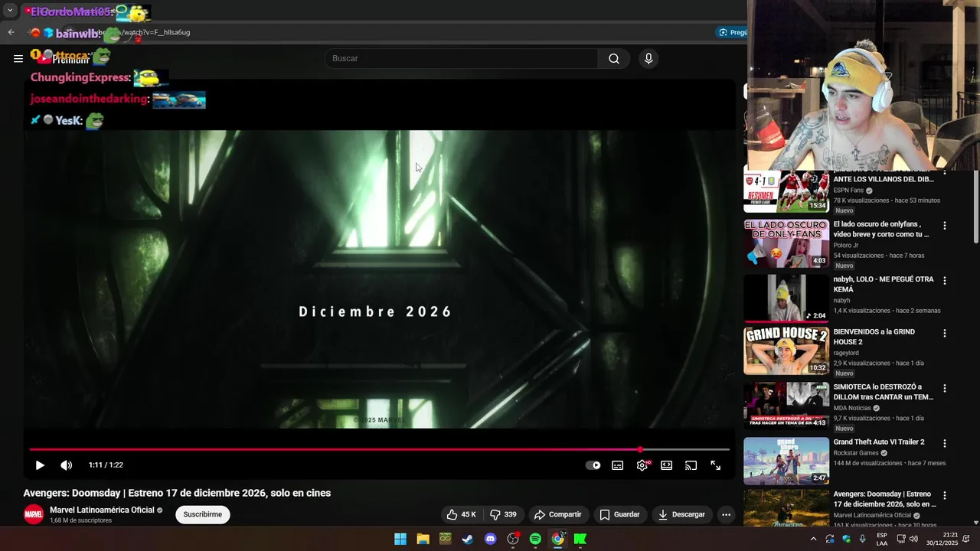Switch to Chrome in taskbar
980x551 pixels.
point(558,539)
